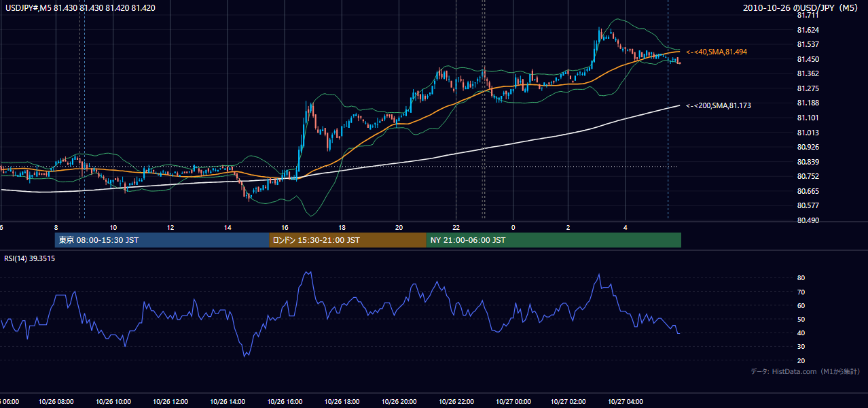Click RSI scale value 30

coord(801,347)
